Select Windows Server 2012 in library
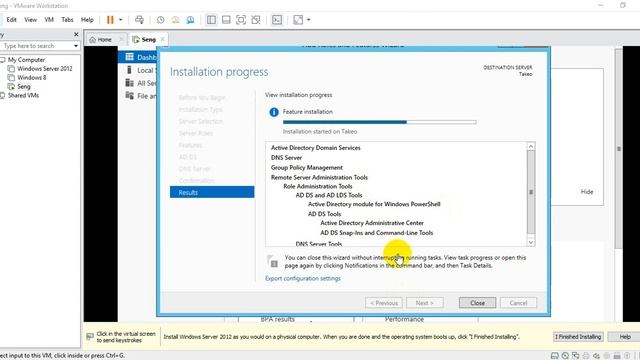Screen dimensions: 640x360 (44, 69)
